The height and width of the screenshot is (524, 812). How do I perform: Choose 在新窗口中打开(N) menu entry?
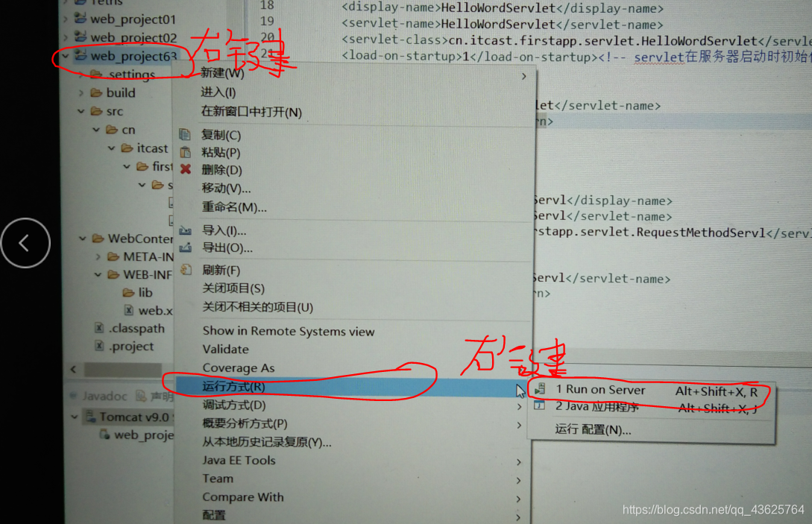(x=355, y=112)
